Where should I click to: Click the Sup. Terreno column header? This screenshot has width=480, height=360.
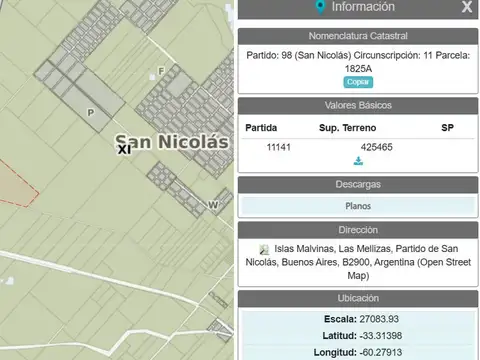click(x=348, y=128)
